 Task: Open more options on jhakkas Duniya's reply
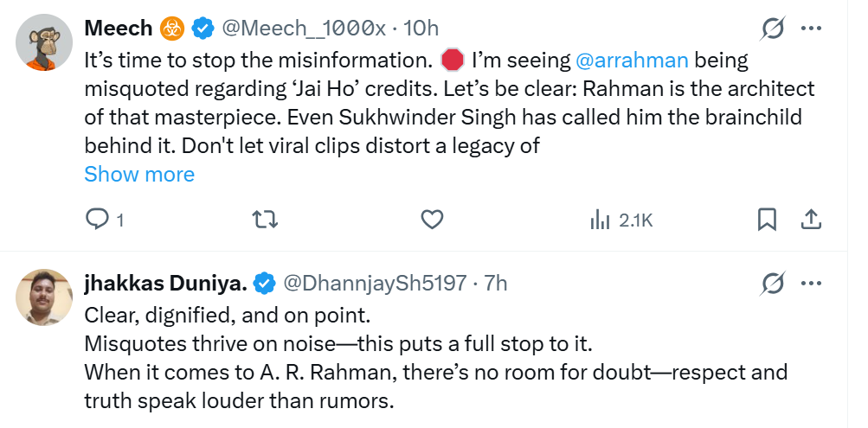811,283
